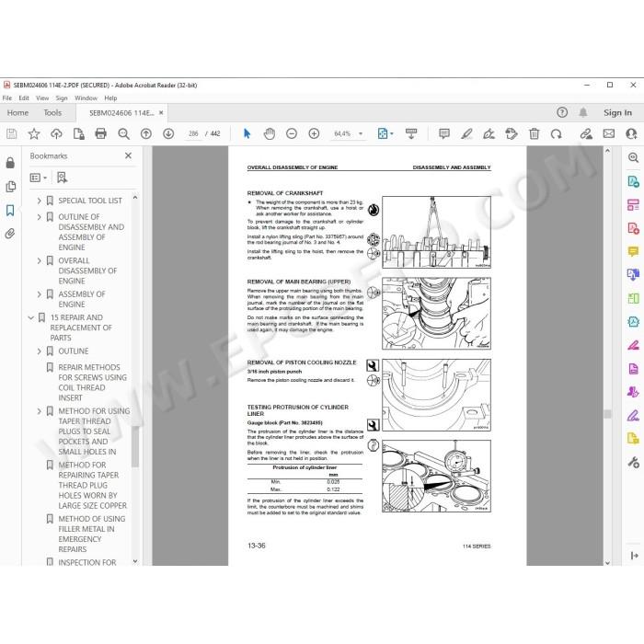
Task: Open notifications bell icon
Action: [582, 112]
